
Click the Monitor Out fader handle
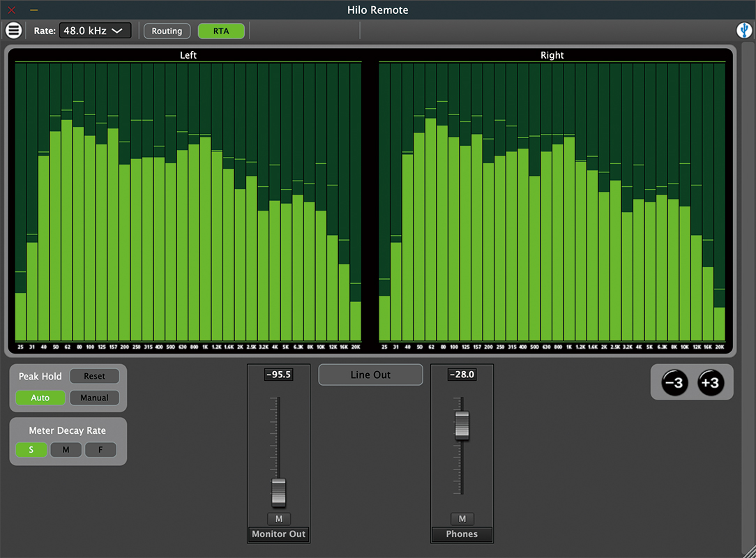[x=279, y=492]
